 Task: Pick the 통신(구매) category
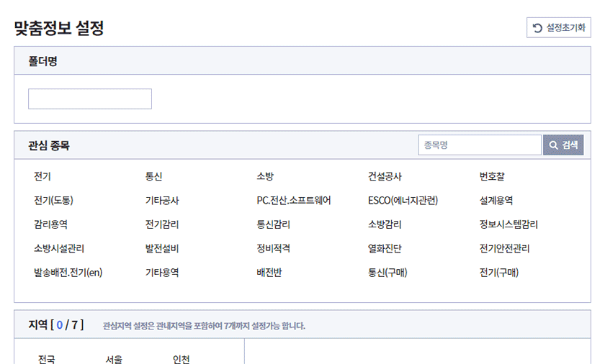point(387,273)
